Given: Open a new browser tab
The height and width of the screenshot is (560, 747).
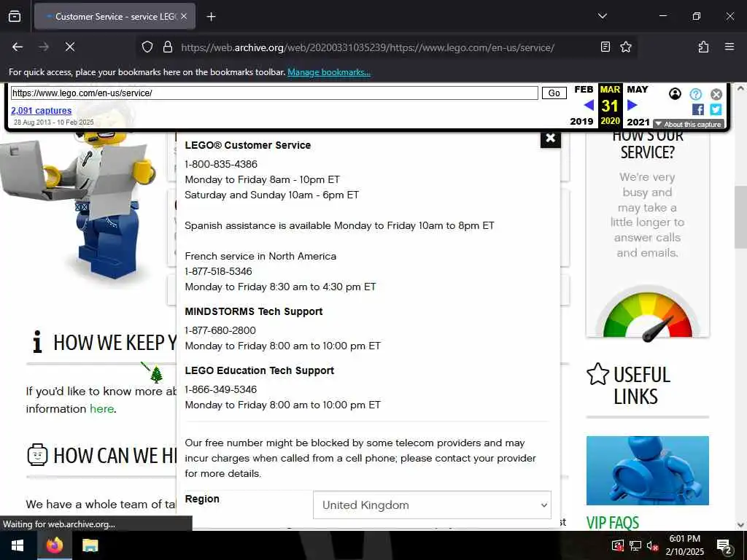Looking at the screenshot, I should (211, 17).
